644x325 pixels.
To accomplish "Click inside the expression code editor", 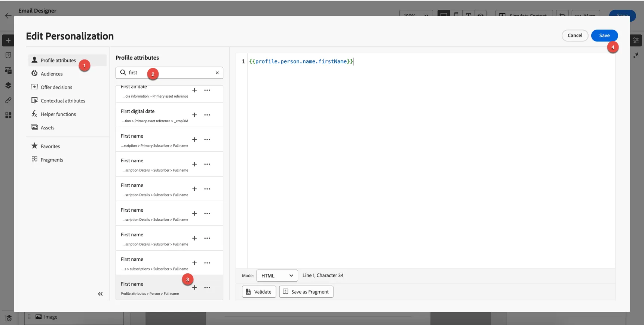I will [431, 161].
